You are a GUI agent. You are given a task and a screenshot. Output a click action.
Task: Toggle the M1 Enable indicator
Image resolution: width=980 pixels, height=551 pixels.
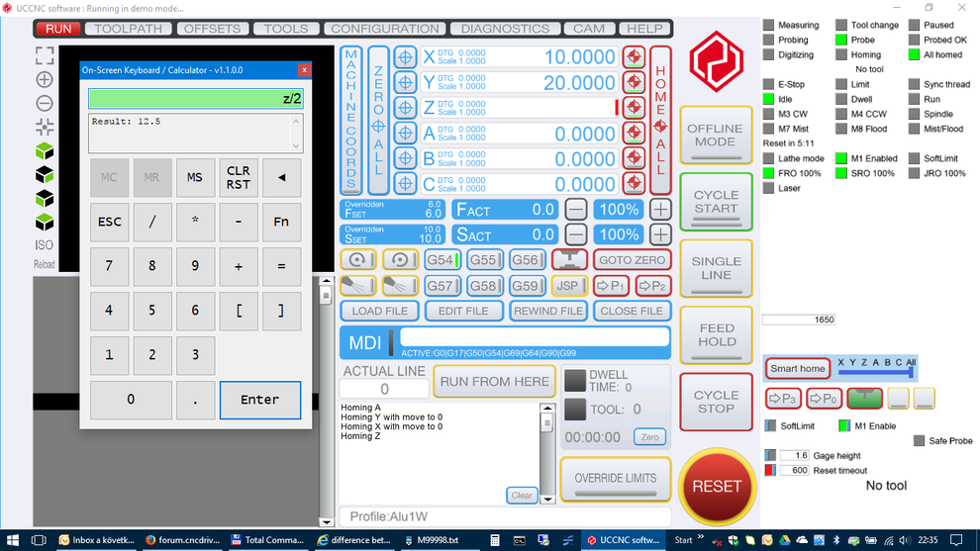844,426
